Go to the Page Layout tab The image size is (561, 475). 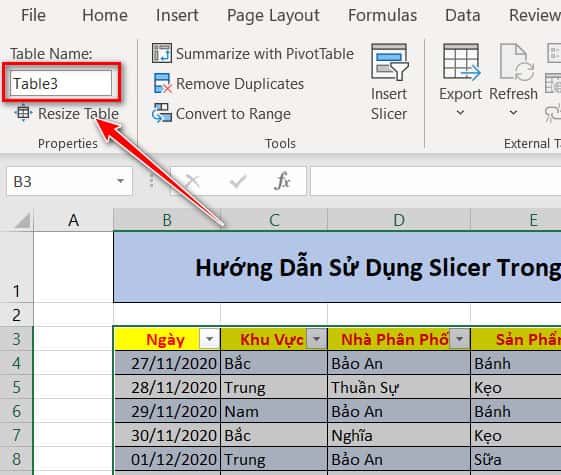[x=273, y=15]
